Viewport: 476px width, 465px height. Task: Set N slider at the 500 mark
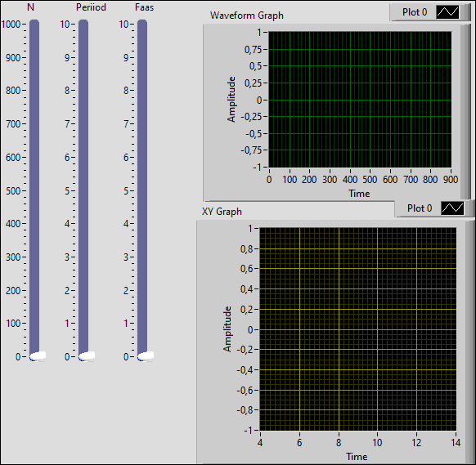[x=34, y=190]
